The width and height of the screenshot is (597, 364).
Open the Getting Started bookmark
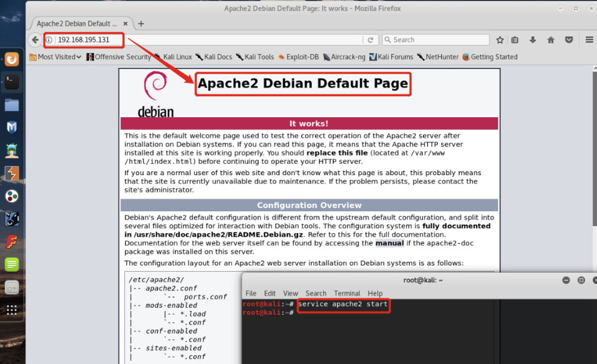[490, 57]
